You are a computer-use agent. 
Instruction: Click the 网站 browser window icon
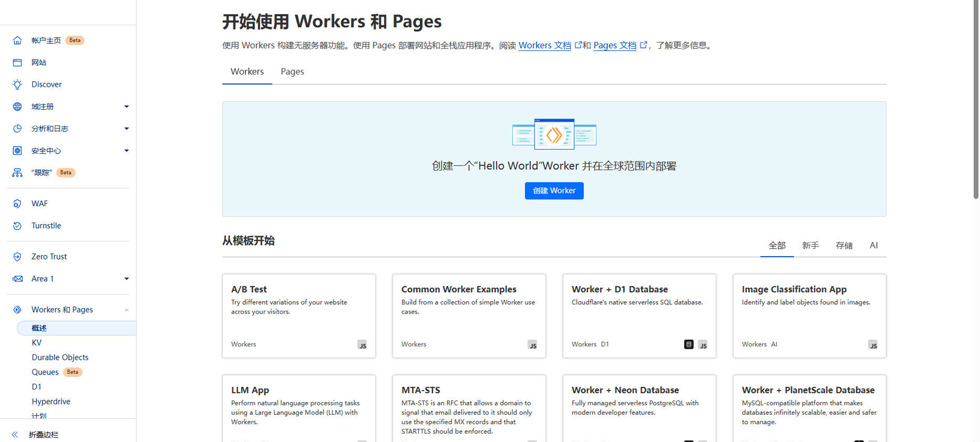coord(17,62)
